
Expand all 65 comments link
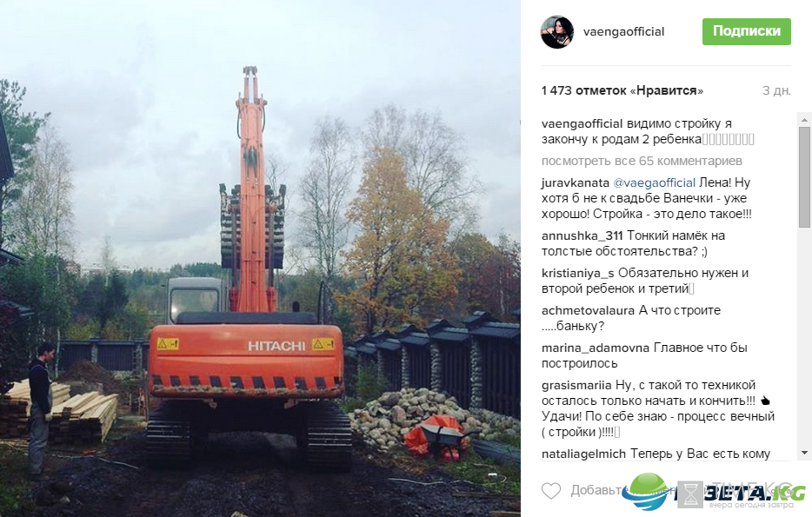tap(642, 161)
